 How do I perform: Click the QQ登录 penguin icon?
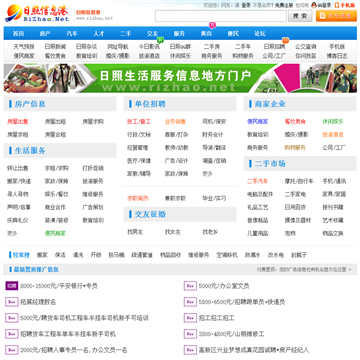click(x=313, y=5)
